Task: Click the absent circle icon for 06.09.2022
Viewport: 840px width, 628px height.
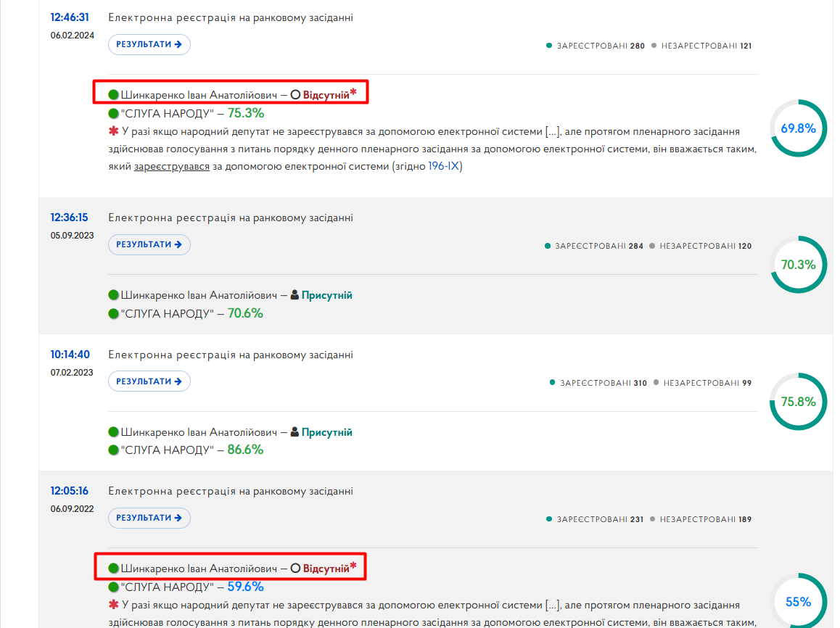Action: (x=295, y=568)
